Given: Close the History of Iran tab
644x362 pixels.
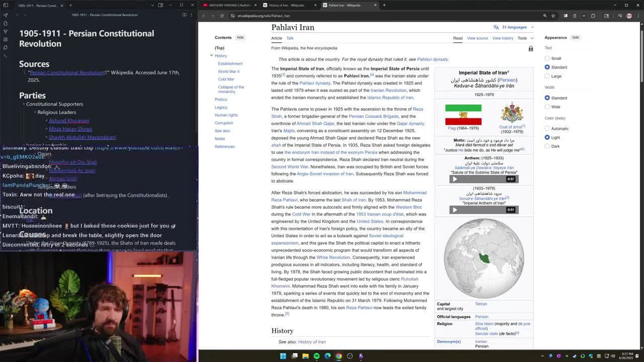Looking at the screenshot, I should (x=315, y=5).
